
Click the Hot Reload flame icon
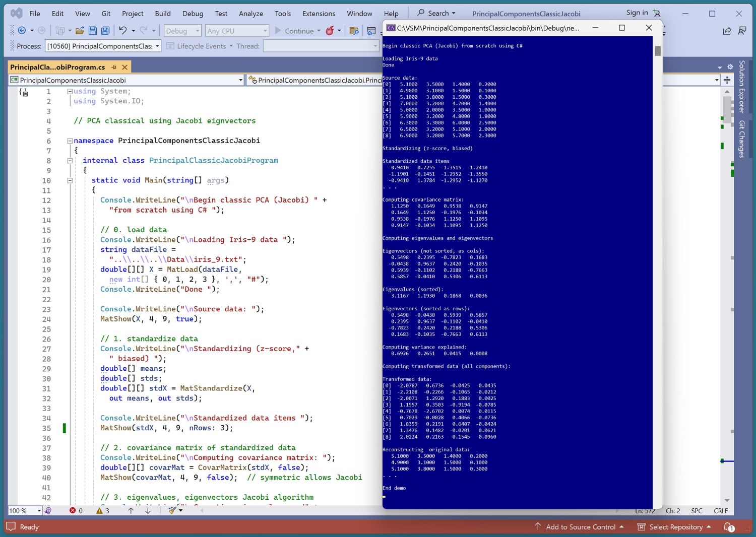(330, 31)
